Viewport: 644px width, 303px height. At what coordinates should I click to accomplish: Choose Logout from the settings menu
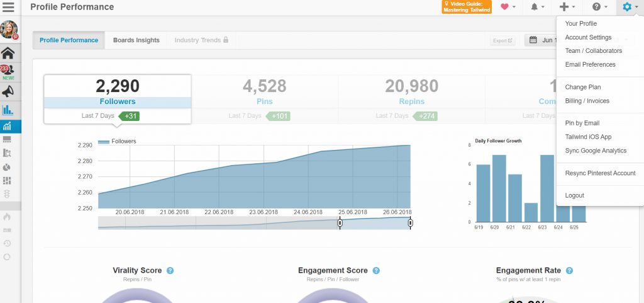pos(575,195)
